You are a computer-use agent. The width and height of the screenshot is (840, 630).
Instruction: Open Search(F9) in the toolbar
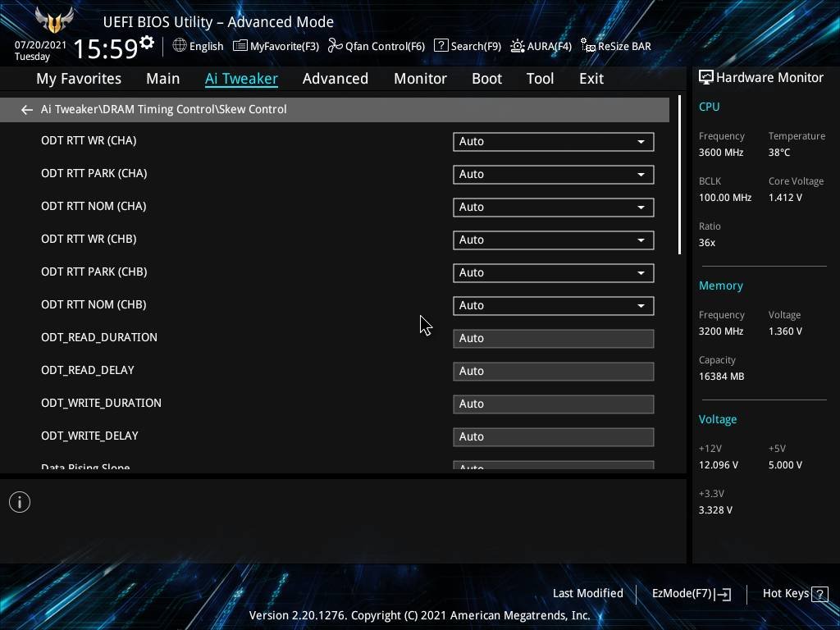pos(467,47)
